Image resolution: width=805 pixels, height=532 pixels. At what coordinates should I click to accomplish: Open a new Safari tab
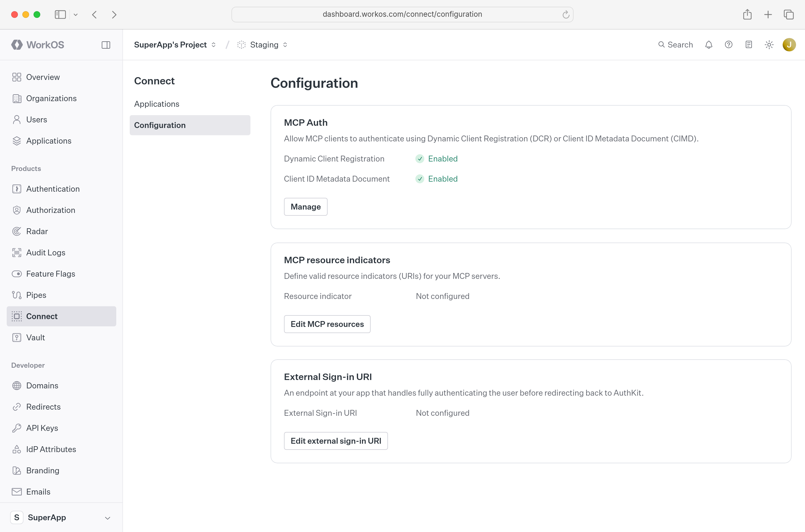pyautogui.click(x=768, y=15)
